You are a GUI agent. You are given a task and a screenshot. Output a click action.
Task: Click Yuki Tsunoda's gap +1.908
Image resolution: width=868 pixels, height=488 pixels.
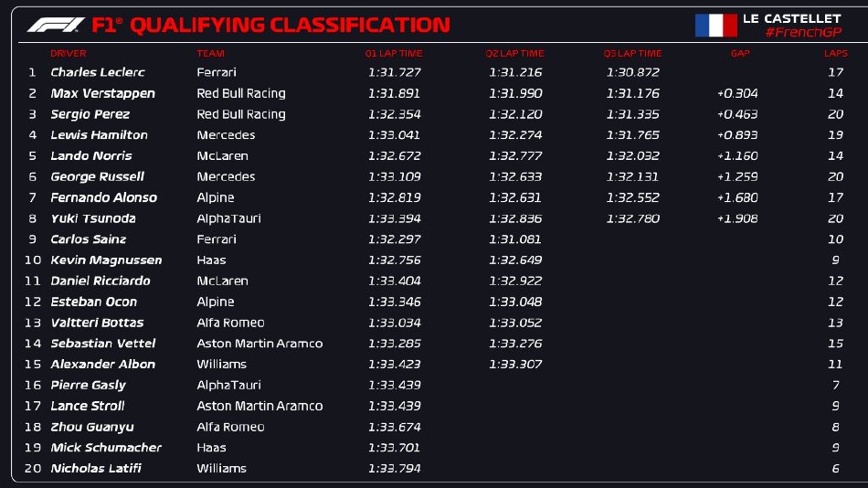(x=738, y=218)
